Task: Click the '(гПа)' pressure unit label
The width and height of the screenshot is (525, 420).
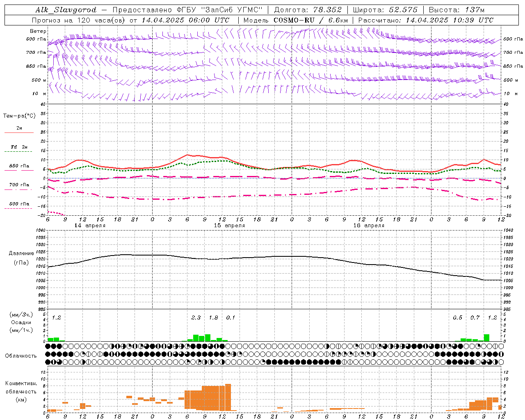Action: (21, 262)
